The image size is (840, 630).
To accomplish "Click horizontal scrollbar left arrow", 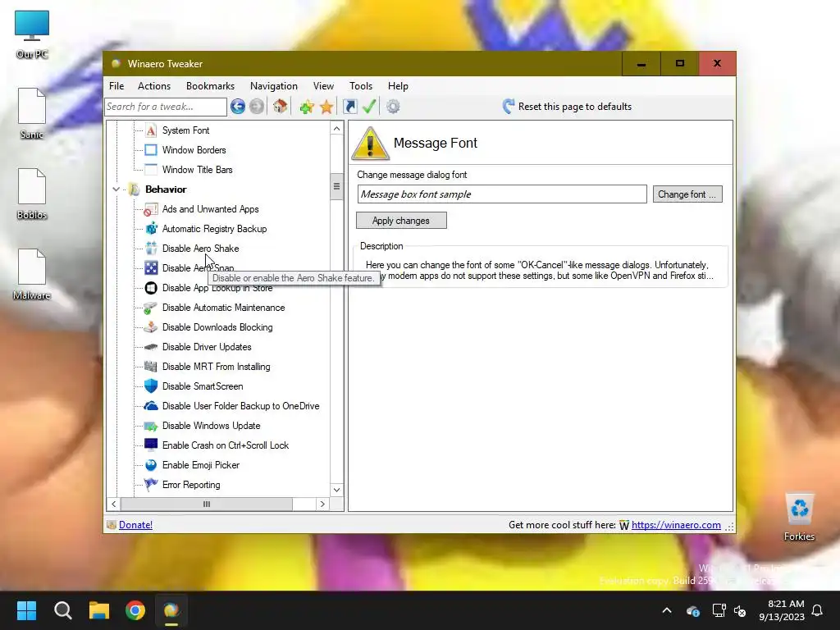I will (x=113, y=504).
